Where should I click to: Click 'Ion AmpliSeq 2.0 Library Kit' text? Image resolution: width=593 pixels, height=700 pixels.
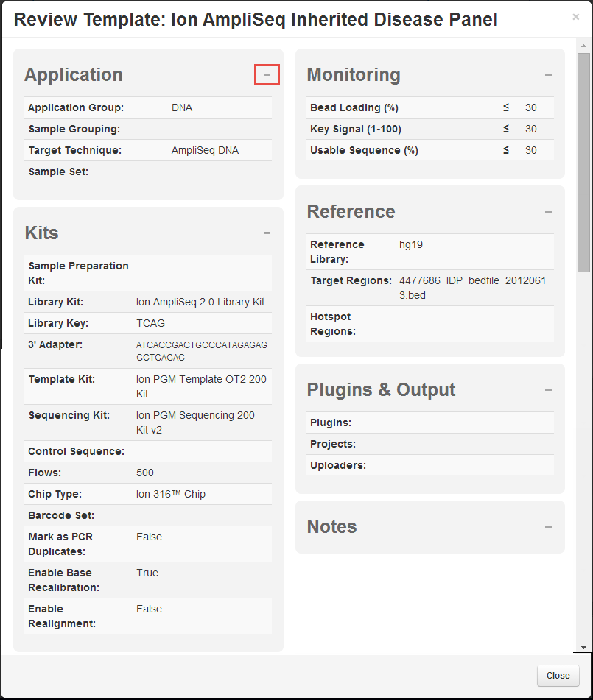point(200,303)
